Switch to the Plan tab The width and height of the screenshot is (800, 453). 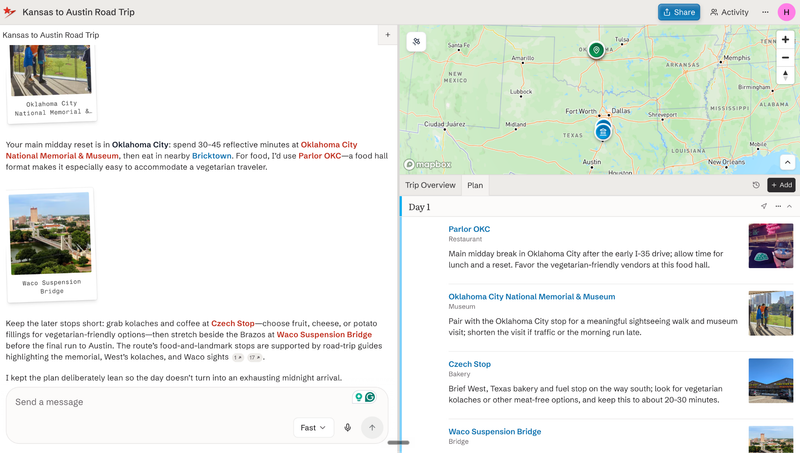475,185
